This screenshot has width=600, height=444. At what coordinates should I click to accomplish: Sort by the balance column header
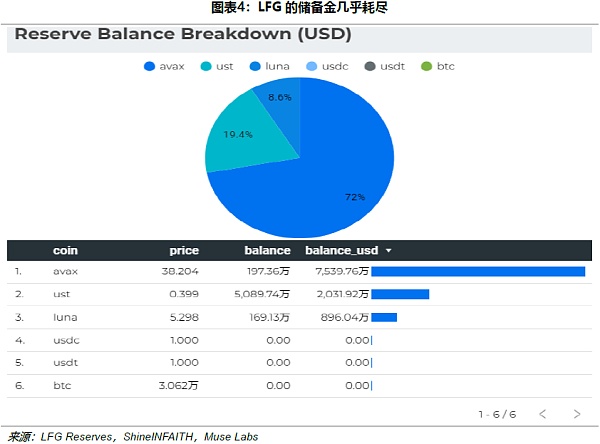267,250
